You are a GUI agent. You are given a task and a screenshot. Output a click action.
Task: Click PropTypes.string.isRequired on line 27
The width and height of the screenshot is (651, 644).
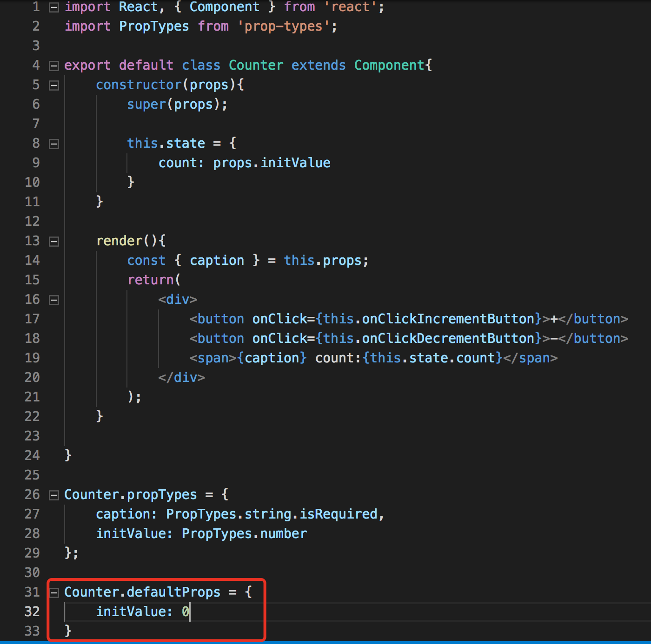click(272, 514)
